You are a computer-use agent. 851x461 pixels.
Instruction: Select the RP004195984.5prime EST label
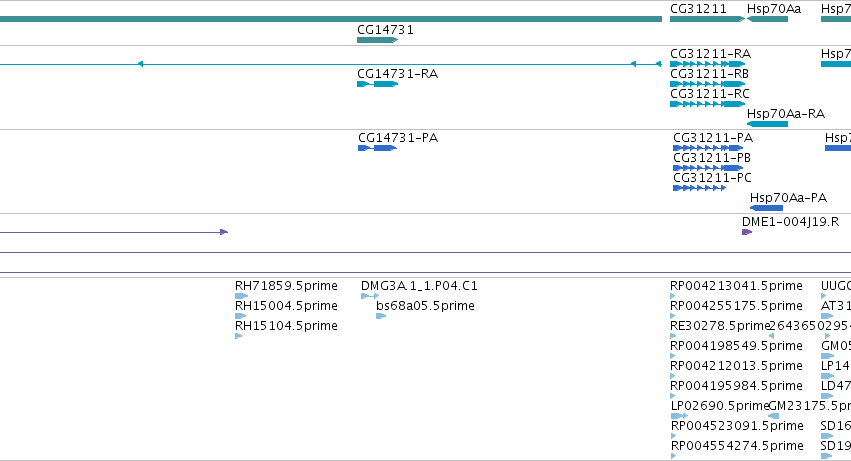point(736,387)
